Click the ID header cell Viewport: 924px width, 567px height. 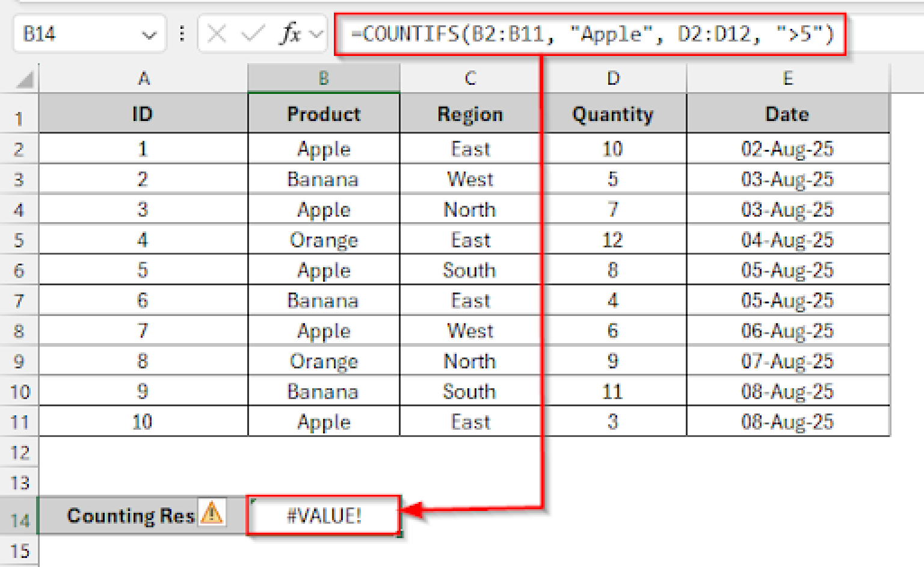143,114
